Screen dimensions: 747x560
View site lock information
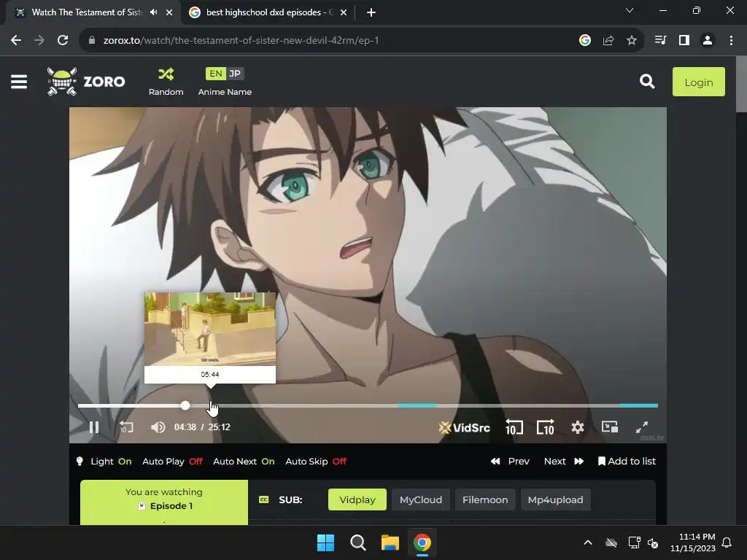(92, 41)
